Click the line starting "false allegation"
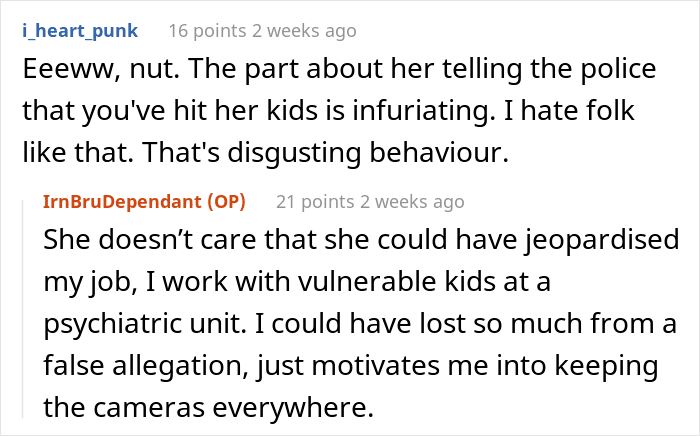The width and height of the screenshot is (700, 436). (x=351, y=366)
